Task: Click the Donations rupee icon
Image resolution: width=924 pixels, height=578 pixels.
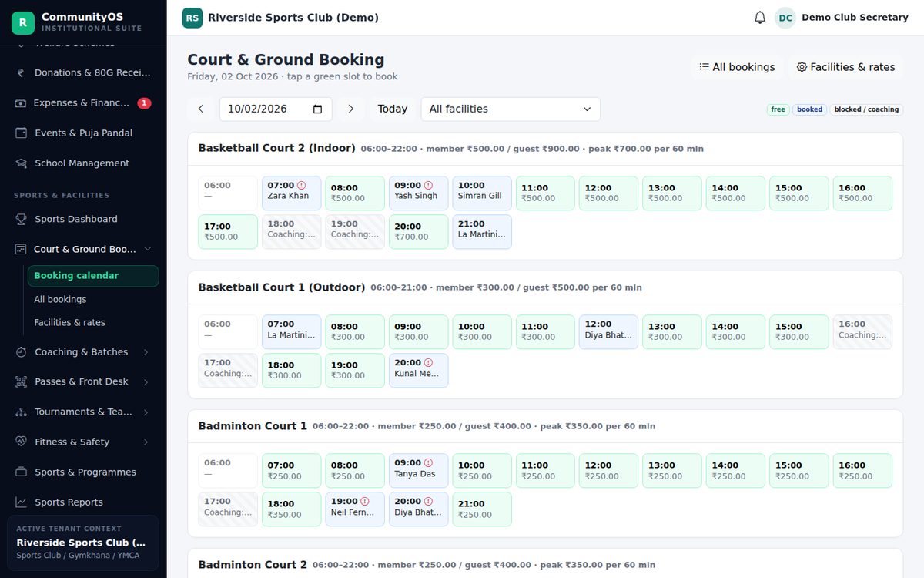Action: (x=21, y=72)
